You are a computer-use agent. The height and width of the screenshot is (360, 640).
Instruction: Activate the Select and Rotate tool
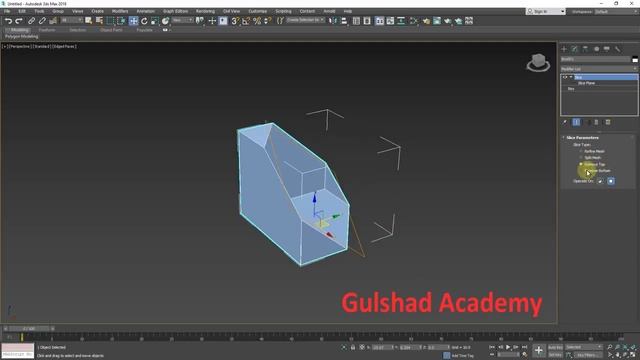click(144, 21)
